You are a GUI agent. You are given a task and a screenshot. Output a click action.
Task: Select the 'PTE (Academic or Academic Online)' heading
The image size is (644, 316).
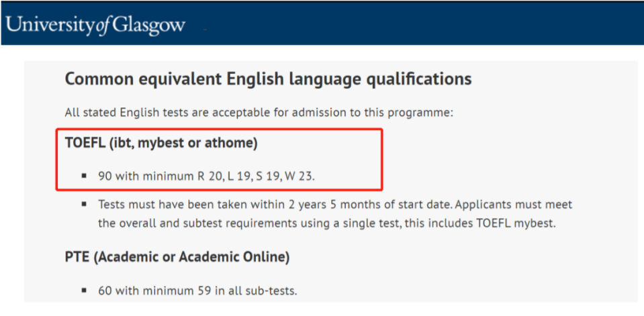pyautogui.click(x=177, y=257)
